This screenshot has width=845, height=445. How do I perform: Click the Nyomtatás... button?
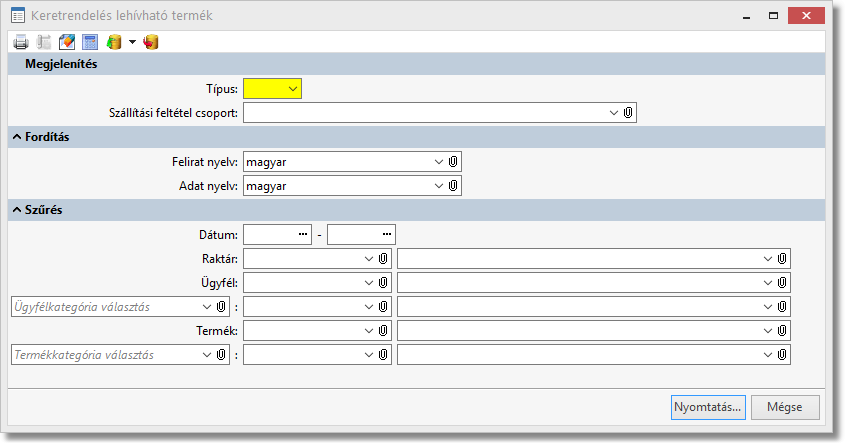708,407
